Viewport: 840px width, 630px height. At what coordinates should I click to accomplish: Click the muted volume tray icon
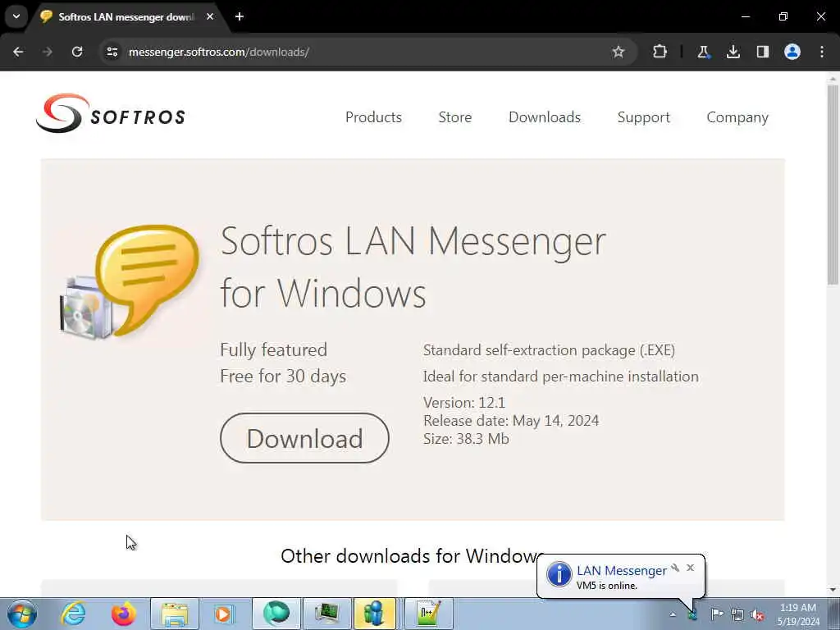[x=757, y=614]
